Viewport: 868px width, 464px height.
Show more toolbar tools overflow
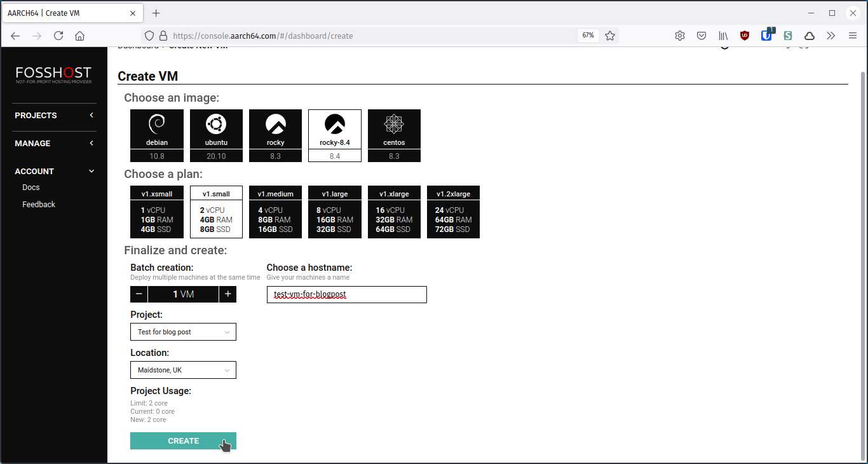tap(831, 36)
